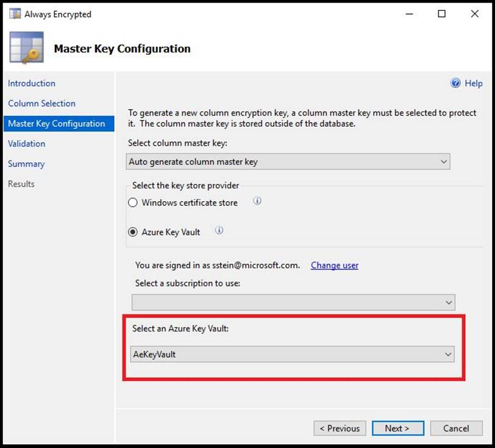Go to the Introduction page

click(x=32, y=84)
